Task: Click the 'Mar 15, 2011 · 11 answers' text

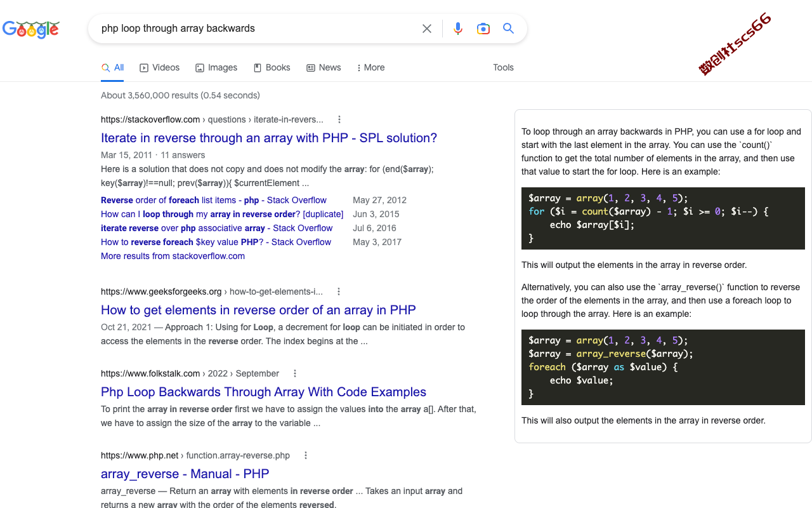Action: pyautogui.click(x=153, y=155)
